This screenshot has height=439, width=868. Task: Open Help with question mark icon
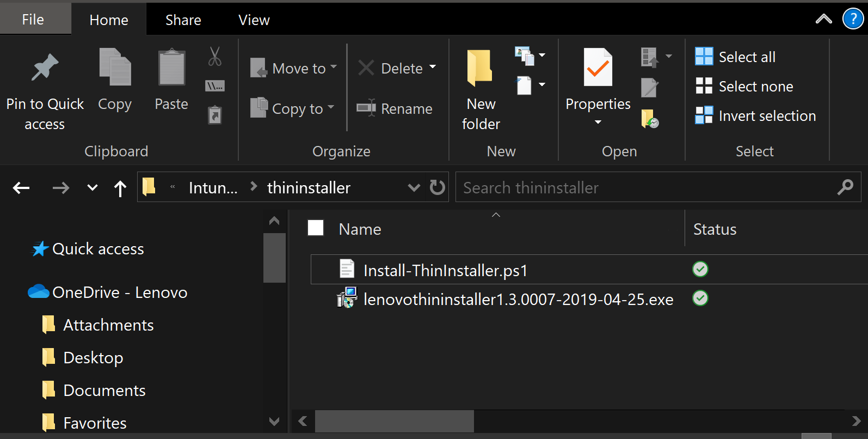853,19
